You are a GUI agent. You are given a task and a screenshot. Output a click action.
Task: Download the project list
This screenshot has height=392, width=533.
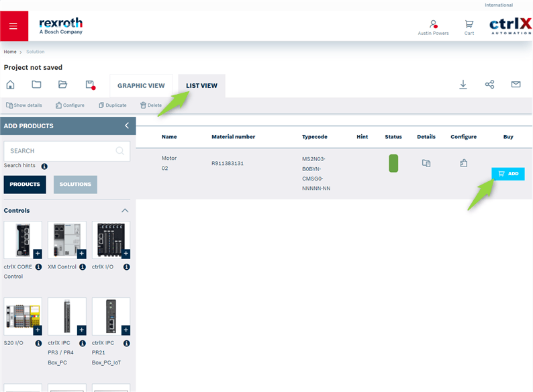point(463,85)
